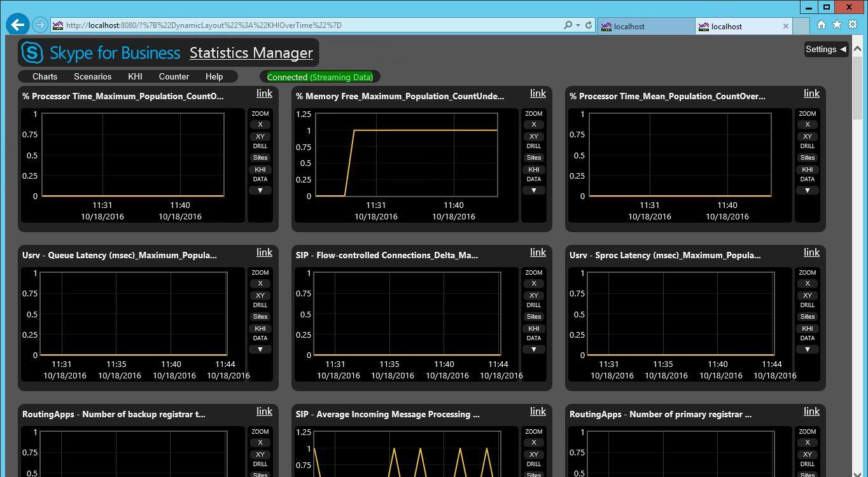Image resolution: width=868 pixels, height=477 pixels.
Task: Click the Skype for Business logo icon
Action: [x=32, y=52]
